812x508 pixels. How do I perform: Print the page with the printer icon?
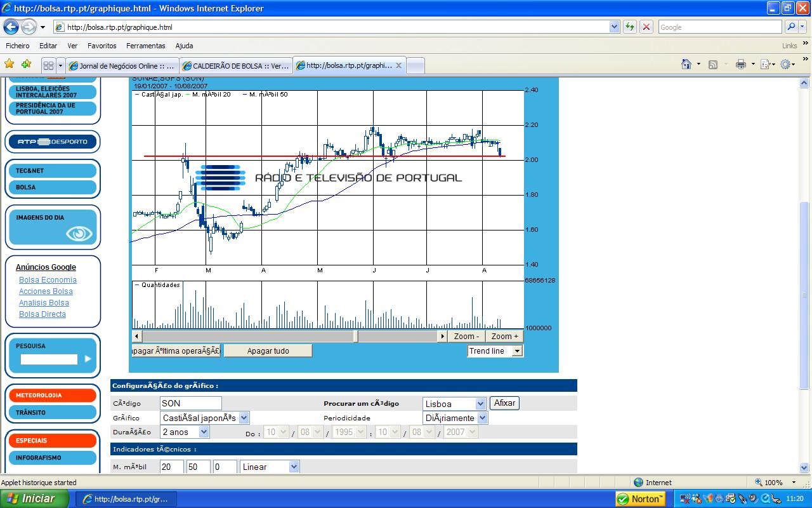click(x=740, y=64)
